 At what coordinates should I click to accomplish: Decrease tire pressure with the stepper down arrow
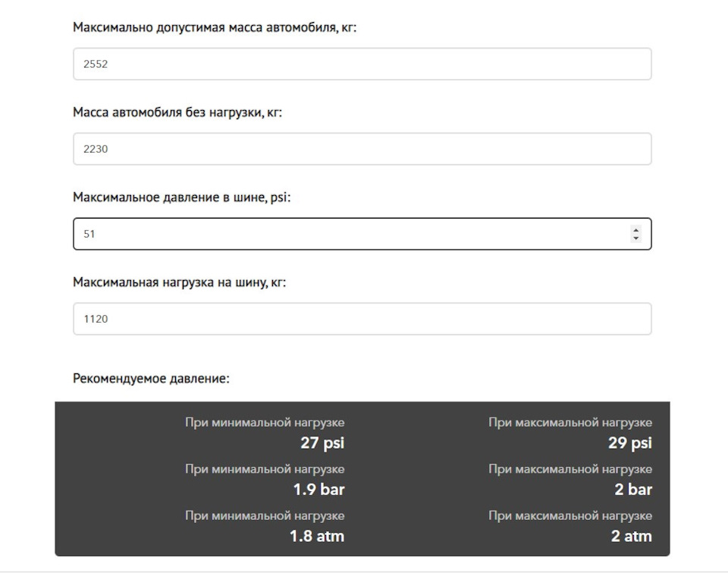(x=635, y=239)
